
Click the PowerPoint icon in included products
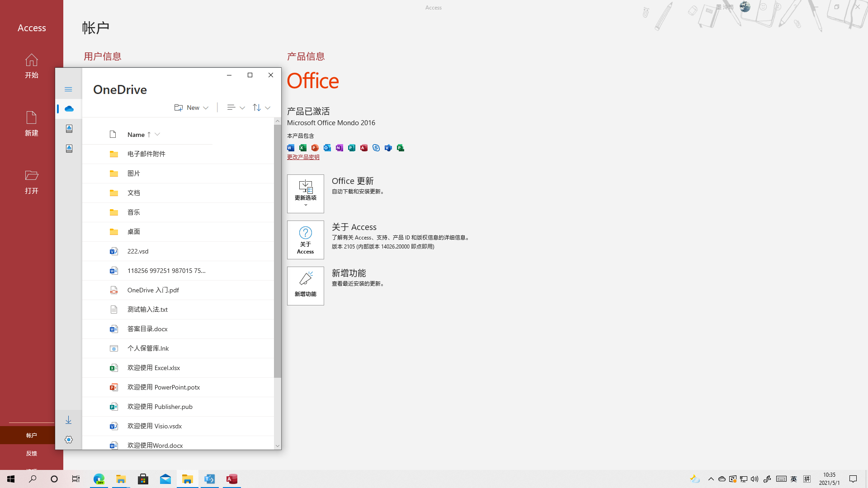pyautogui.click(x=315, y=148)
